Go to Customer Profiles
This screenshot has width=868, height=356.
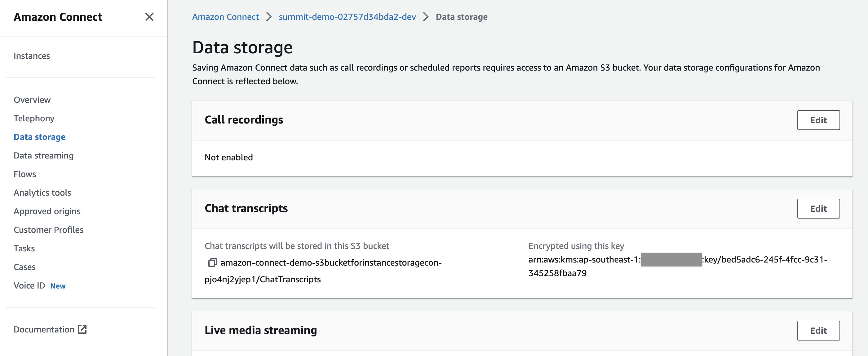49,230
